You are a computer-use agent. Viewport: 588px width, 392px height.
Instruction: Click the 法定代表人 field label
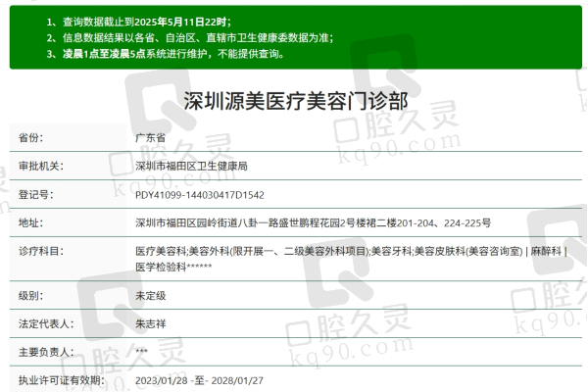click(x=46, y=323)
